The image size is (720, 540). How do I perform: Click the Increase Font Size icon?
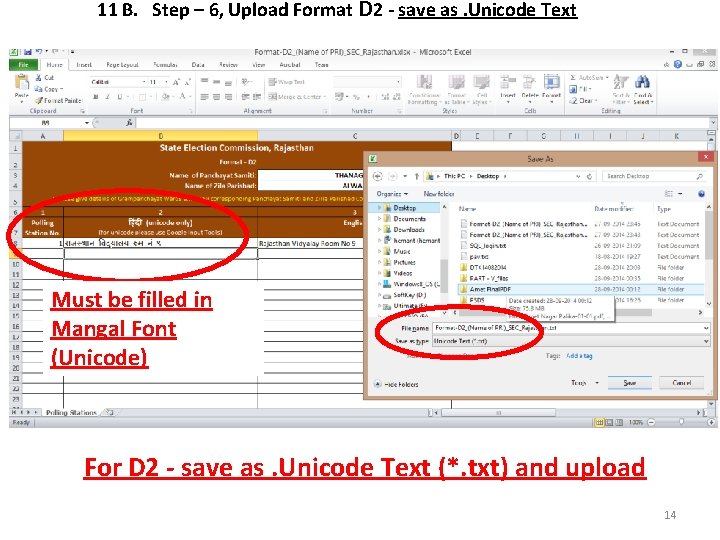pos(177,82)
